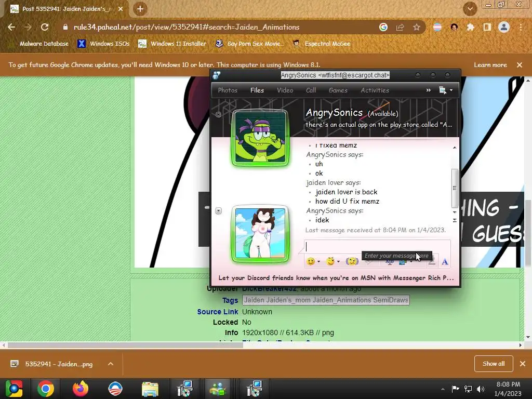Insert an emoticon with the smiley button
The width and height of the screenshot is (532, 399).
[311, 261]
